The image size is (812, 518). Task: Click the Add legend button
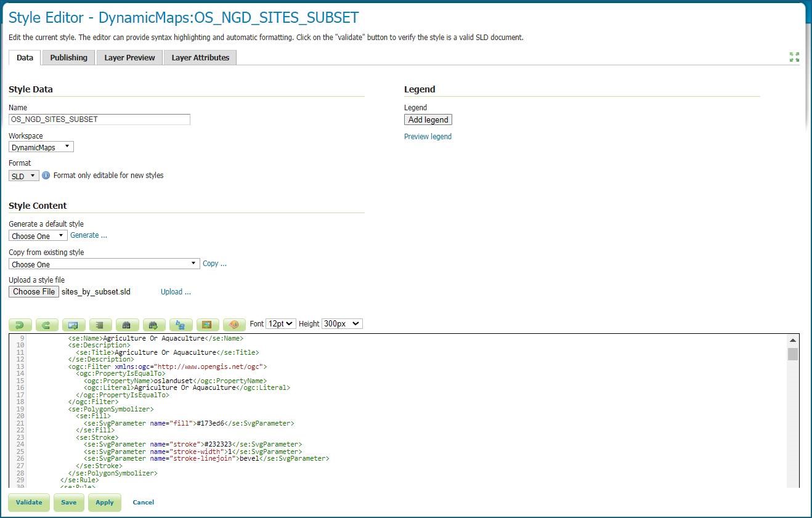coord(428,119)
